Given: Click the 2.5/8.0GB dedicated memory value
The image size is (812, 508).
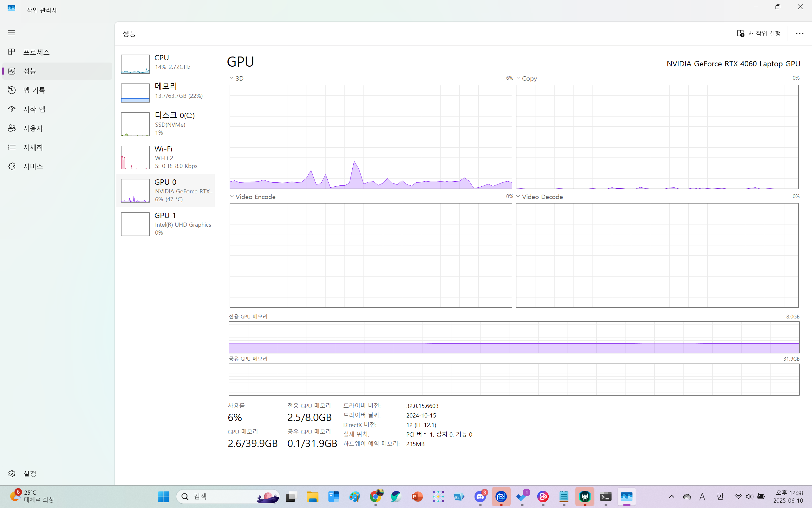Looking at the screenshot, I should [x=309, y=417].
